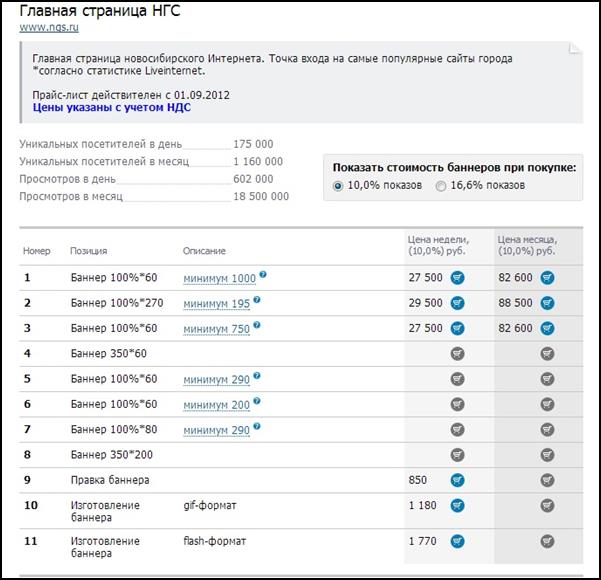
Task: Click the минимум 750 description link
Action: 216,329
